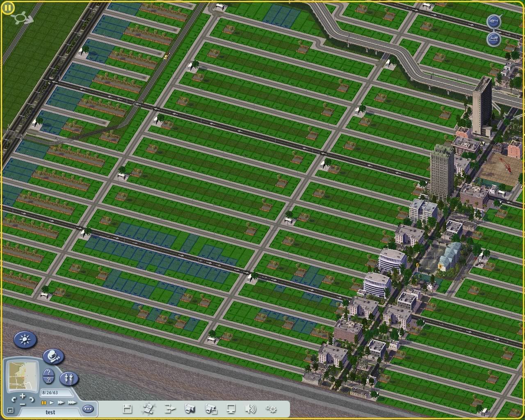
Task: Open the three-dots options menu button
Action: pos(88,409)
